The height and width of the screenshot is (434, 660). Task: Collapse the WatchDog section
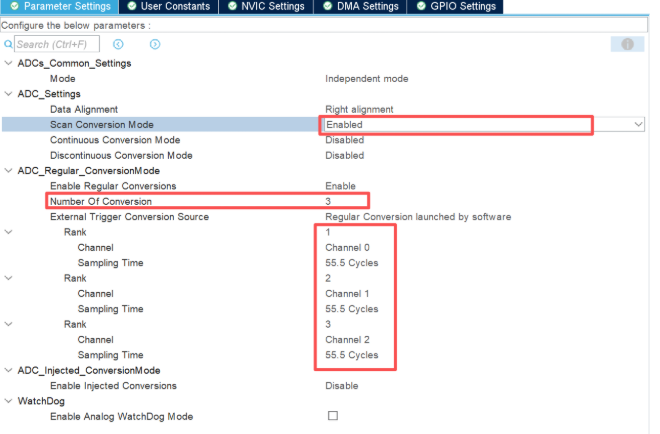8,401
